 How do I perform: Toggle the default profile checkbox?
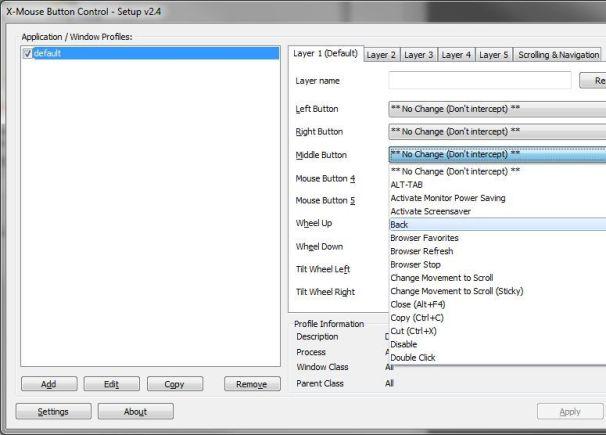coord(27,53)
